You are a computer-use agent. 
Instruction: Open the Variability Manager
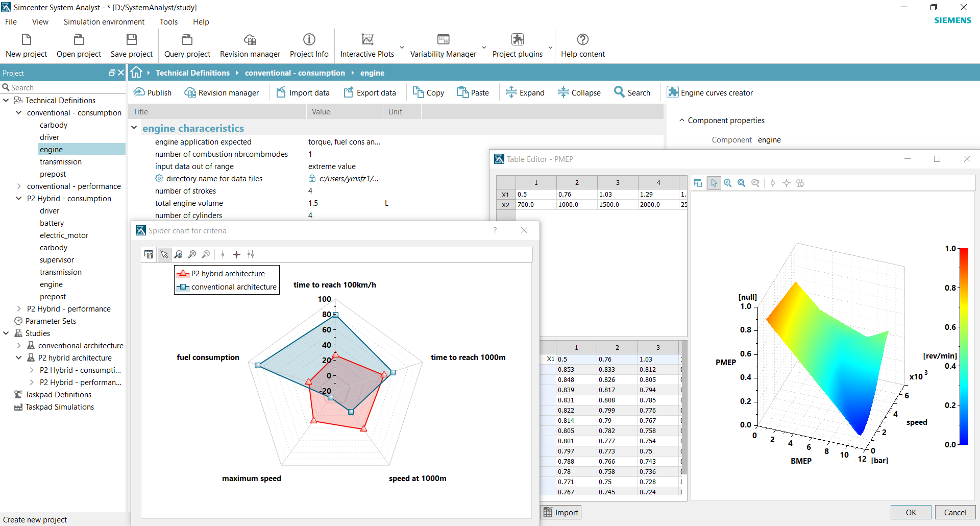tap(442, 45)
